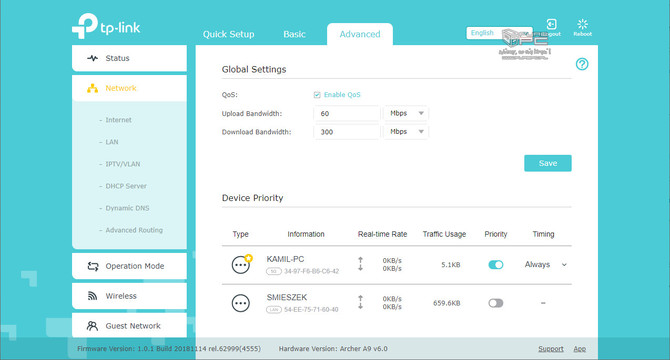
Task: Enable priority for SMIESZEK
Action: 496,303
